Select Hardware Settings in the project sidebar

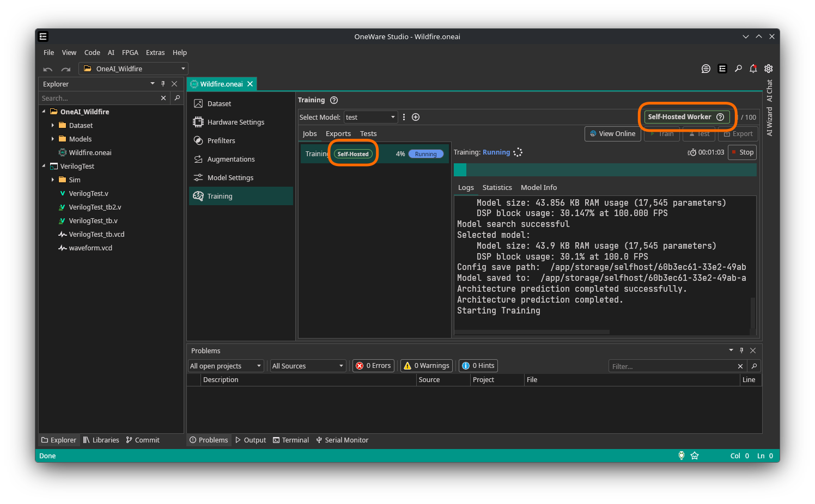[236, 122]
